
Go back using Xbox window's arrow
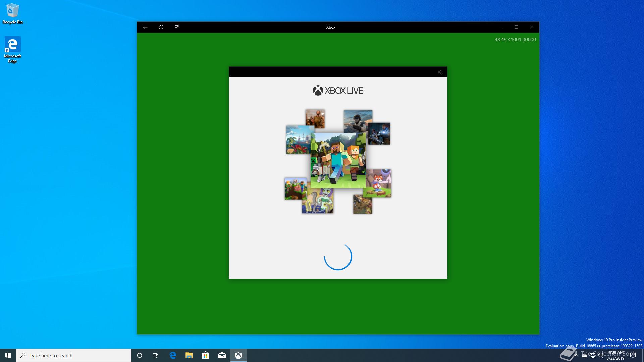(145, 27)
